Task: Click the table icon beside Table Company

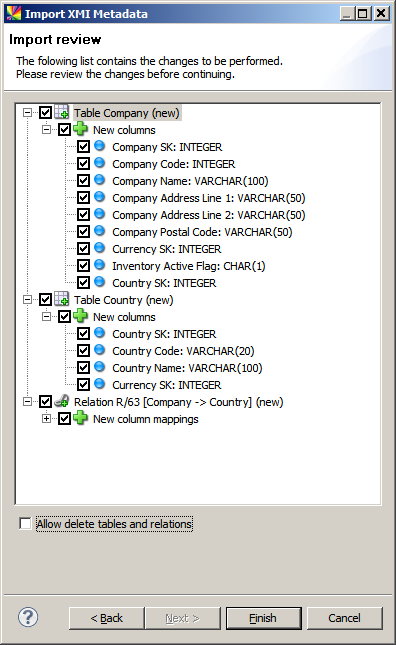Action: click(x=61, y=112)
